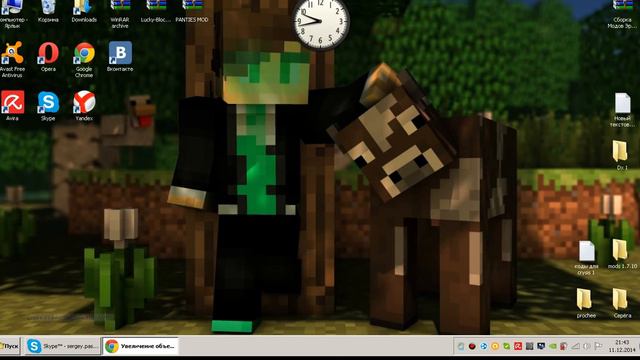Image resolution: width=640 pixels, height=360 pixels.
Task: Open the Recycle Bin (Корзина) icon
Action: [x=48, y=11]
